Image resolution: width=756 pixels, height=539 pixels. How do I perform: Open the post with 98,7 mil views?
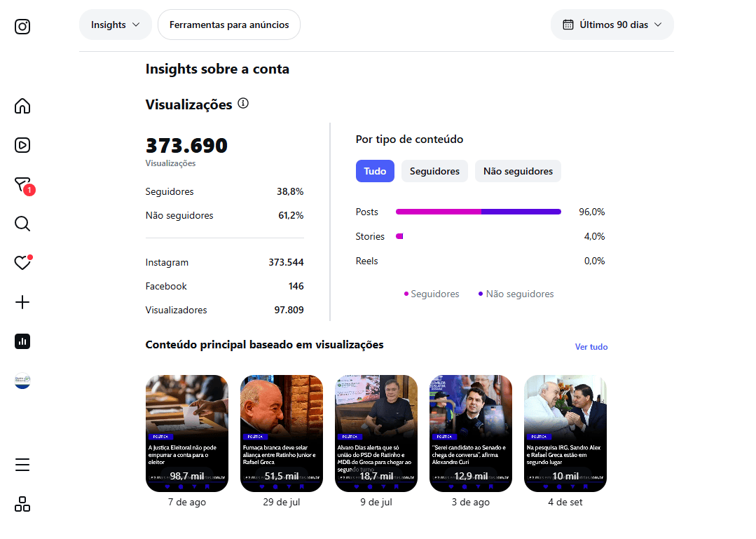[187, 433]
